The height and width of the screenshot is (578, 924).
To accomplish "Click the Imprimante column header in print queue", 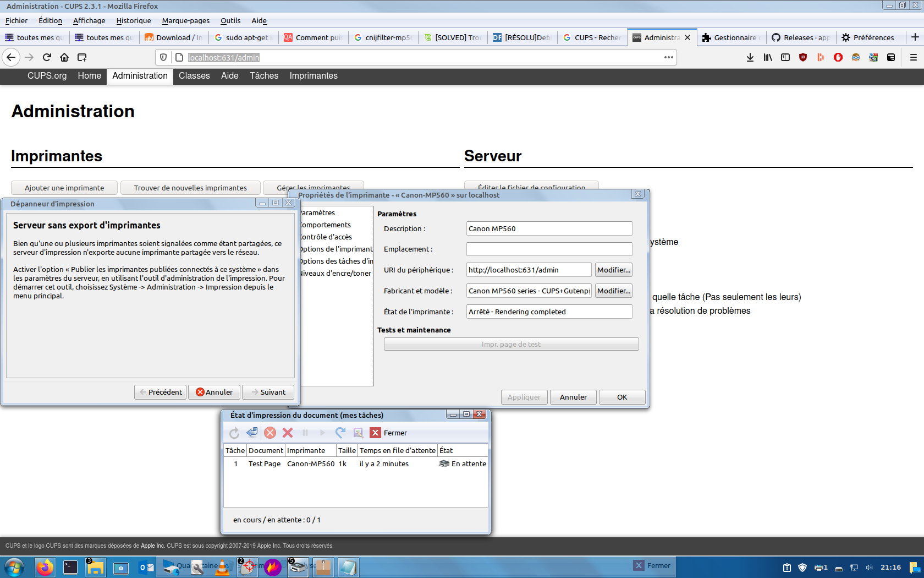I will click(x=311, y=450).
